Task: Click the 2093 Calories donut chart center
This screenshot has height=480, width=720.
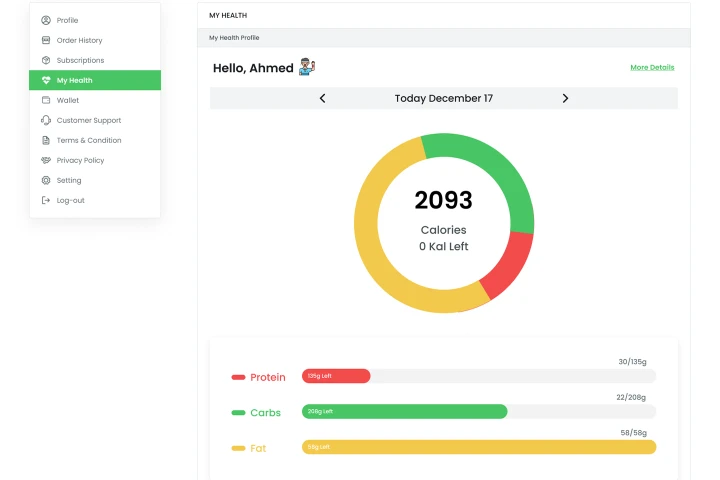Action: (x=443, y=220)
